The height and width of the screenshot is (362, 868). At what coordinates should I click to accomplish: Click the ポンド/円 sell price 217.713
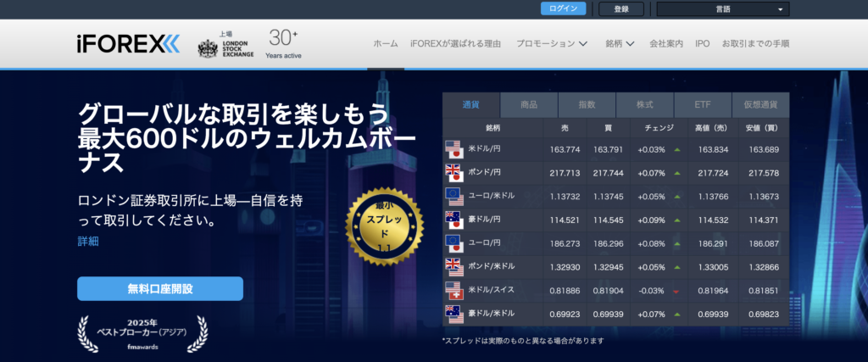565,173
